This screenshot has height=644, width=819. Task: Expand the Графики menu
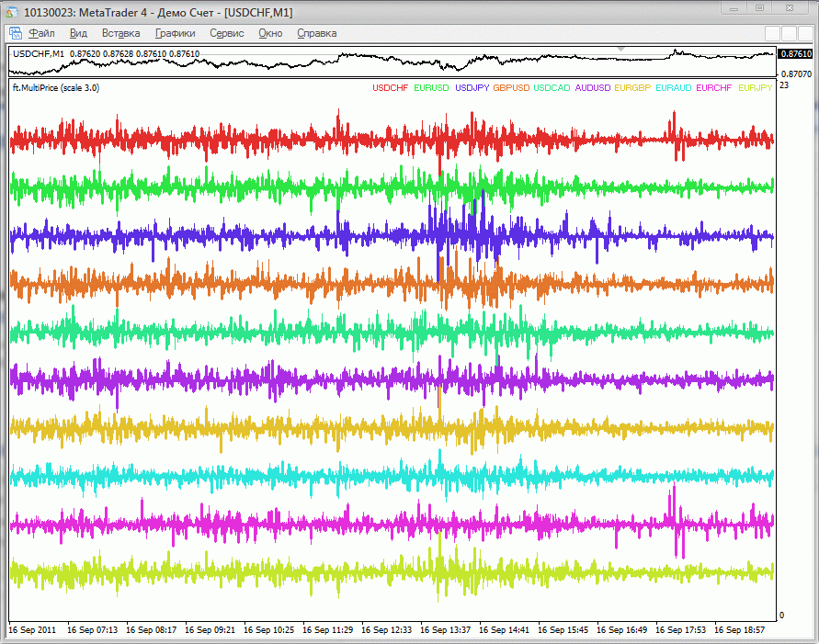(x=175, y=33)
